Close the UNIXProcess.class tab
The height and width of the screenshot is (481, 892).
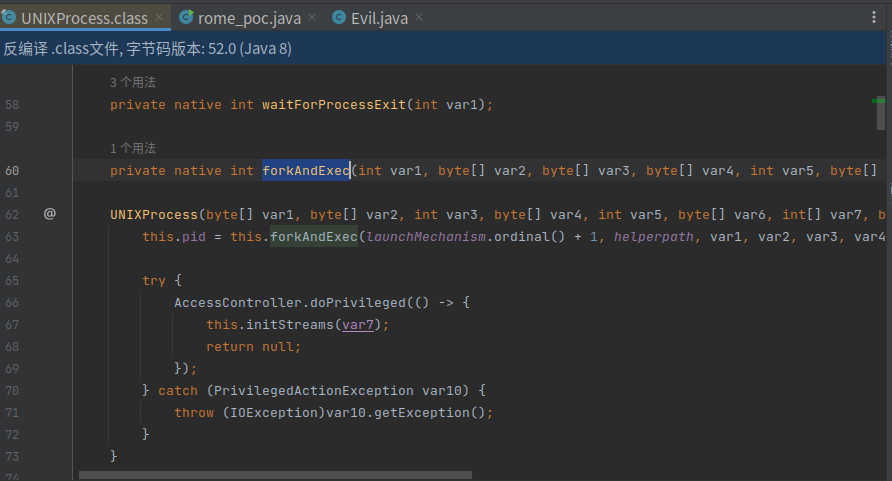(159, 18)
